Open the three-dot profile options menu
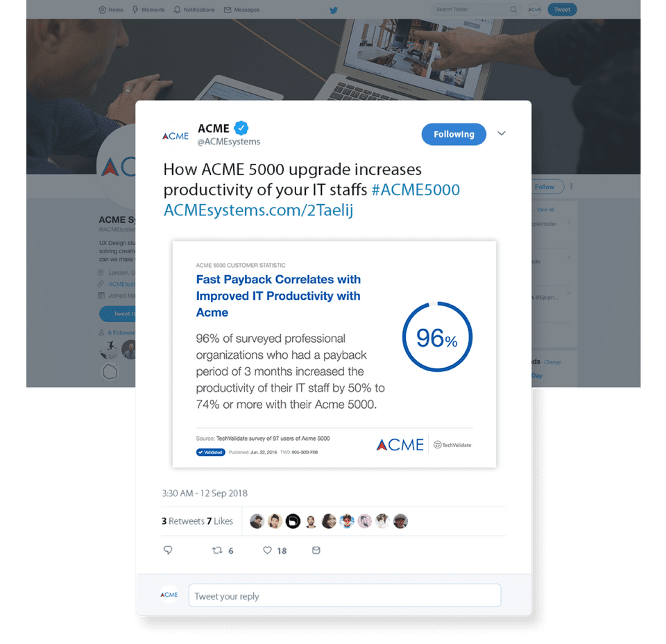 571,186
